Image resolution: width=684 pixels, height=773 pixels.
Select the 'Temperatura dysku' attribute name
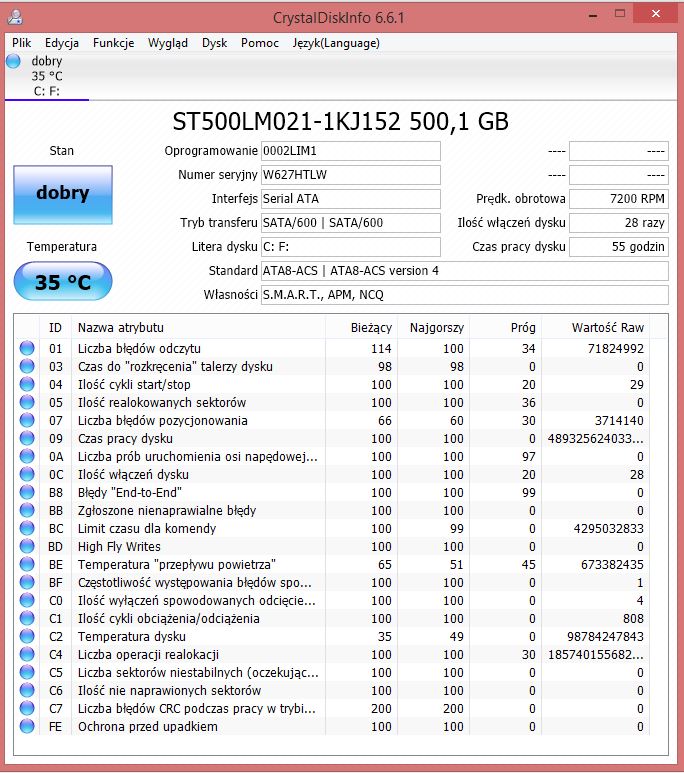[x=132, y=637]
